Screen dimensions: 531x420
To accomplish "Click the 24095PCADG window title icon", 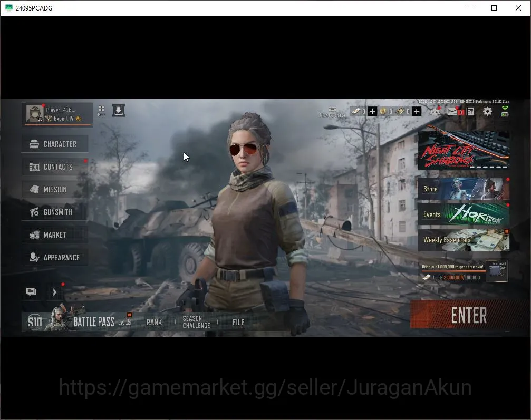I will tap(9, 8).
